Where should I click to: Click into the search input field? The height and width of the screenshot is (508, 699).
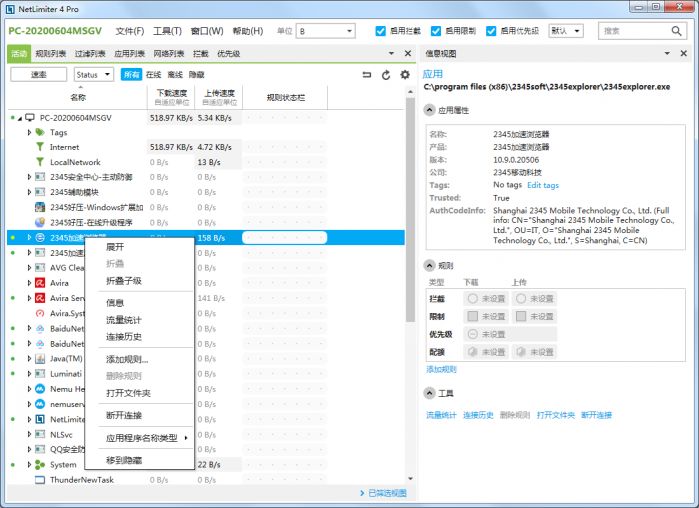click(635, 31)
